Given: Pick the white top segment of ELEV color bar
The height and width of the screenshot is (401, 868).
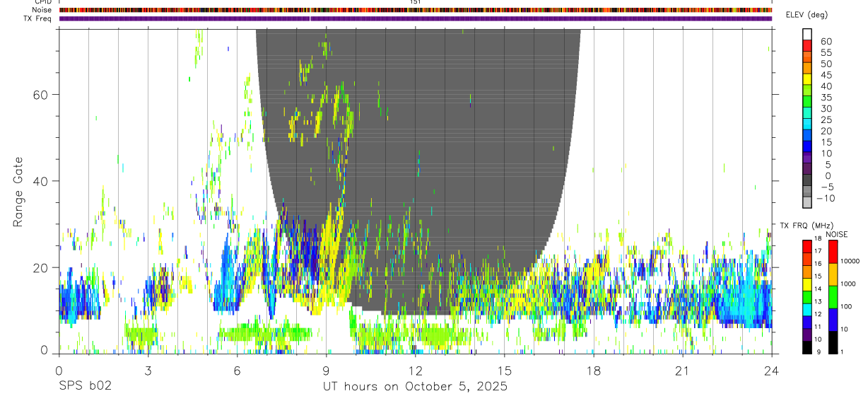Looking at the screenshot, I should 807,34.
